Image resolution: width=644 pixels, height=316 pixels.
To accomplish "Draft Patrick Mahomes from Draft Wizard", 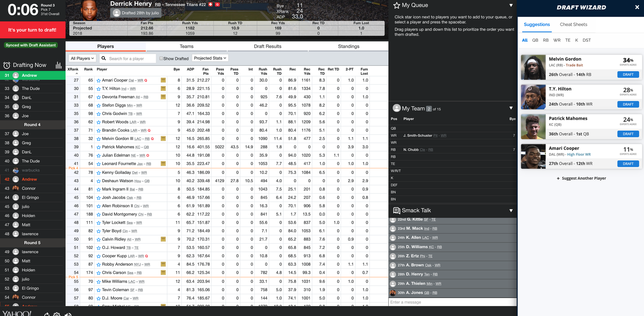I will 628,134.
